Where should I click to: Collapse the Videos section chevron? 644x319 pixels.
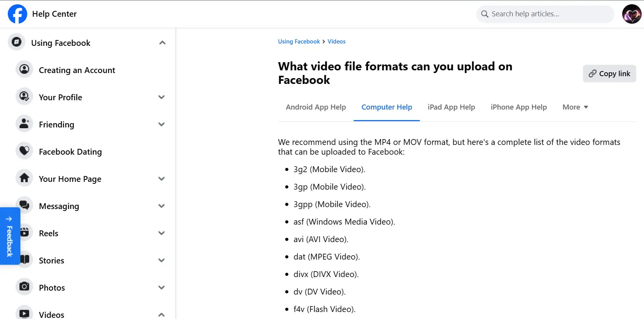(161, 315)
